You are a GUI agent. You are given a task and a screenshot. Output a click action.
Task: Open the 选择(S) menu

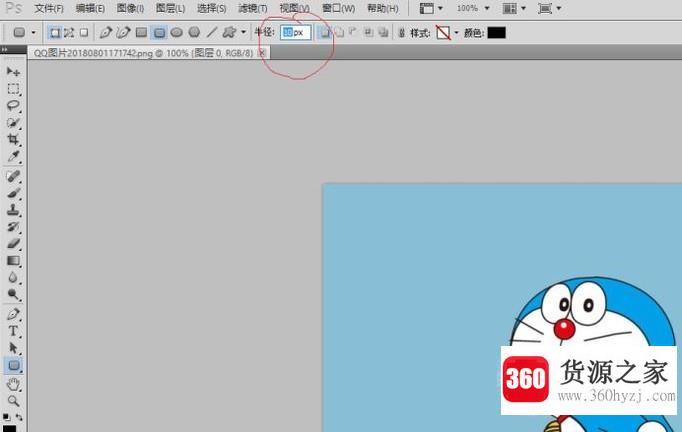click(211, 8)
